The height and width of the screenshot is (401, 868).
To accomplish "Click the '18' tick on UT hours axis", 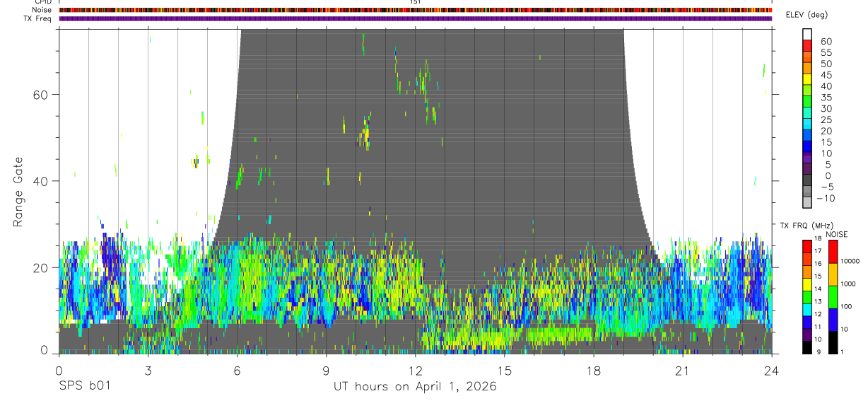I will 593,370.
